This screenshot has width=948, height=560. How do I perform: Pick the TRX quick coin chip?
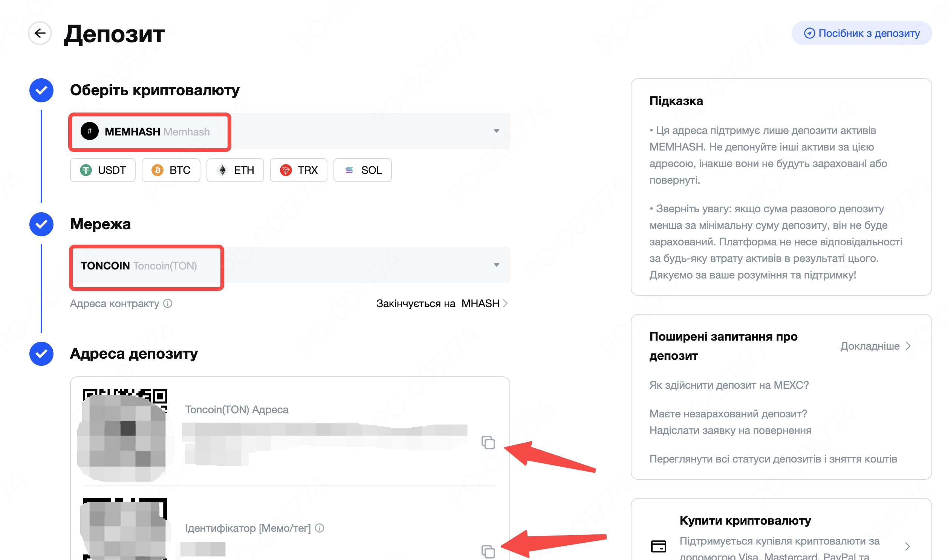299,170
